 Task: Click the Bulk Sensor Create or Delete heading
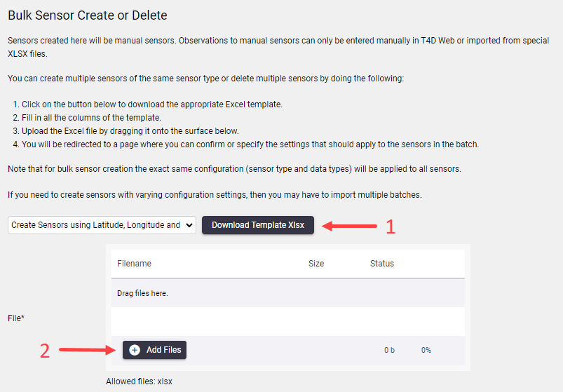[x=88, y=15]
